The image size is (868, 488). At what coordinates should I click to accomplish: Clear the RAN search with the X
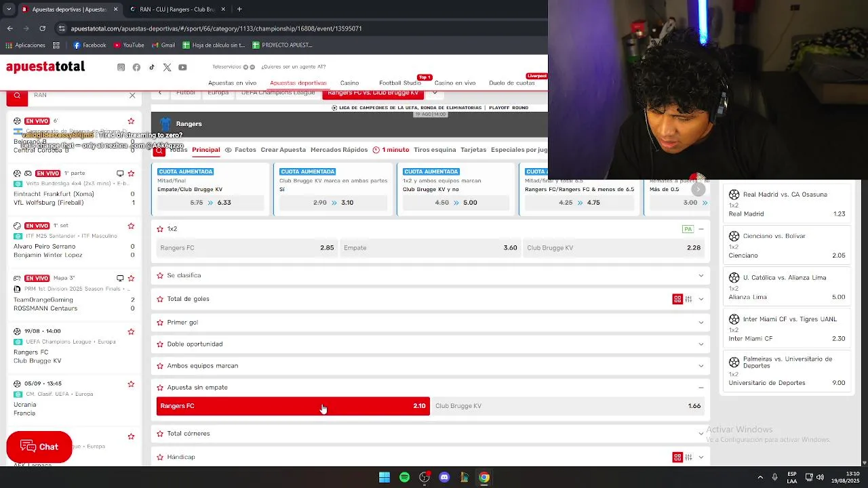(132, 96)
